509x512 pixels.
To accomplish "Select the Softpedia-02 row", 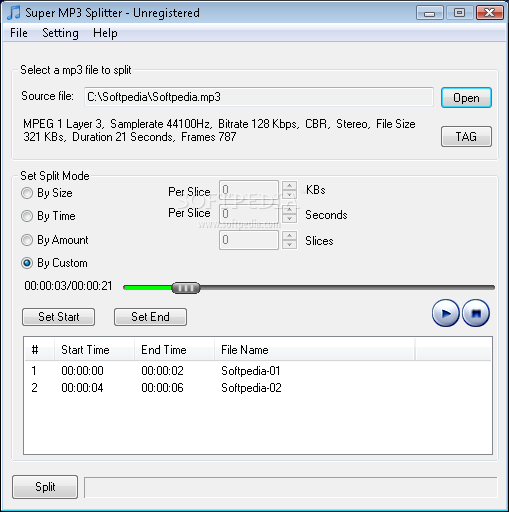I will tap(258, 388).
